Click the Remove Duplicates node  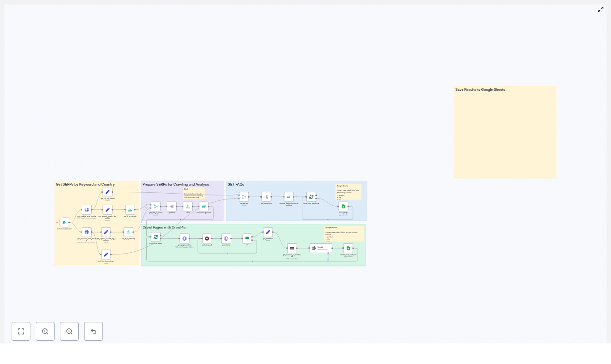tap(203, 206)
